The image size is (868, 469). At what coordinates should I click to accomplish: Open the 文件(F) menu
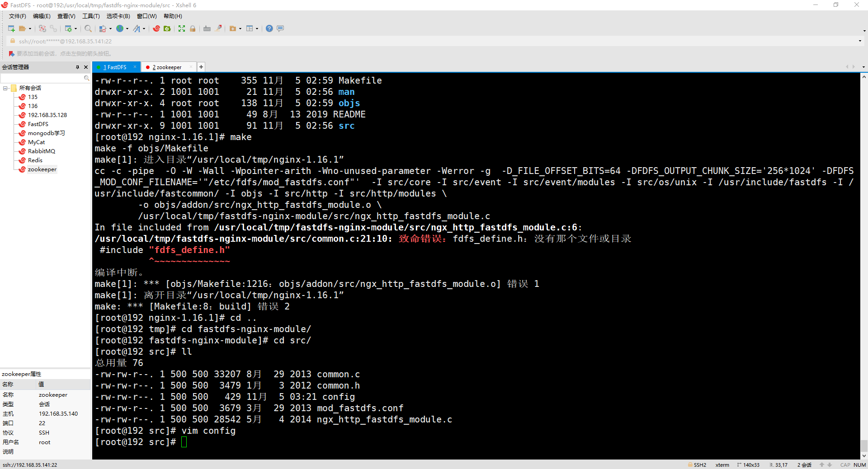18,16
